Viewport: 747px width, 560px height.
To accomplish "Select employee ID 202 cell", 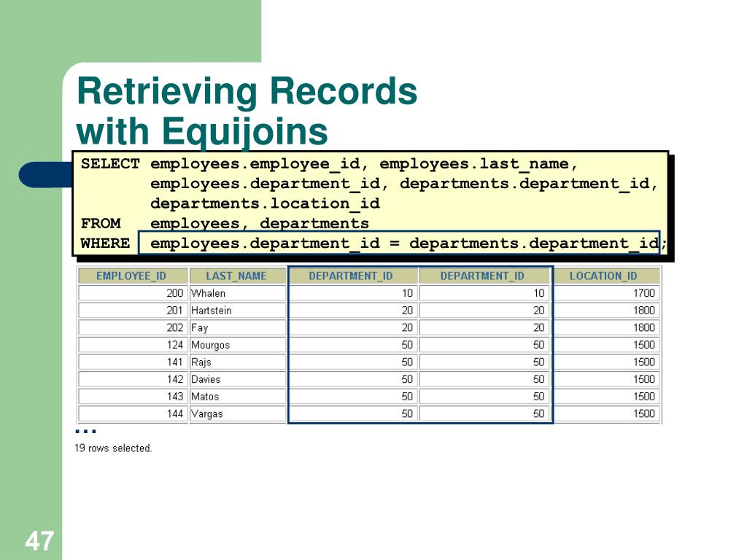I will coord(133,327).
